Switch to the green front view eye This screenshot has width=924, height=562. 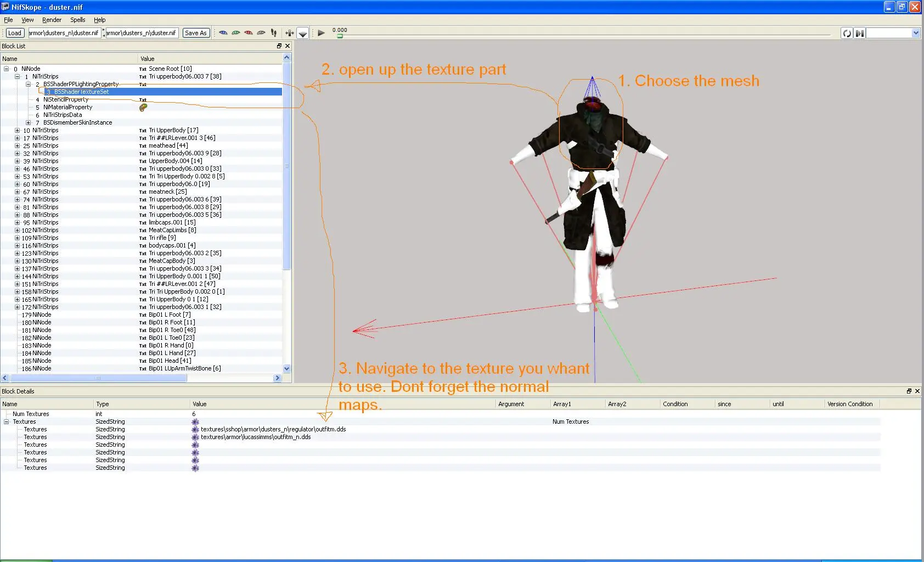click(x=236, y=33)
